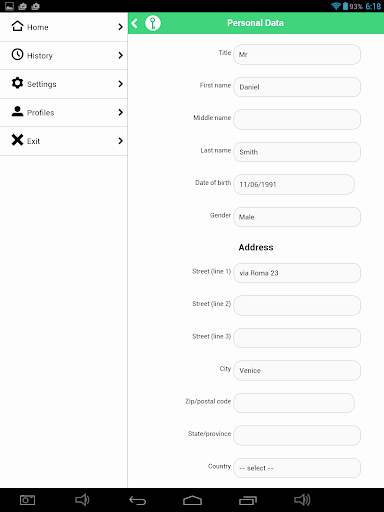
Task: Open the Title dropdown showing Mr
Action: pos(297,54)
